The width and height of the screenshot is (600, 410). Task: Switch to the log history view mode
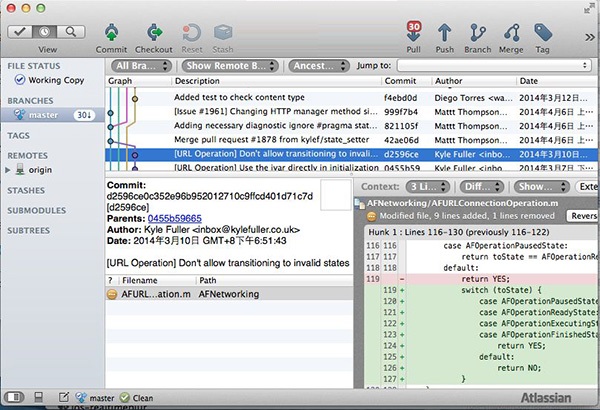click(x=45, y=30)
